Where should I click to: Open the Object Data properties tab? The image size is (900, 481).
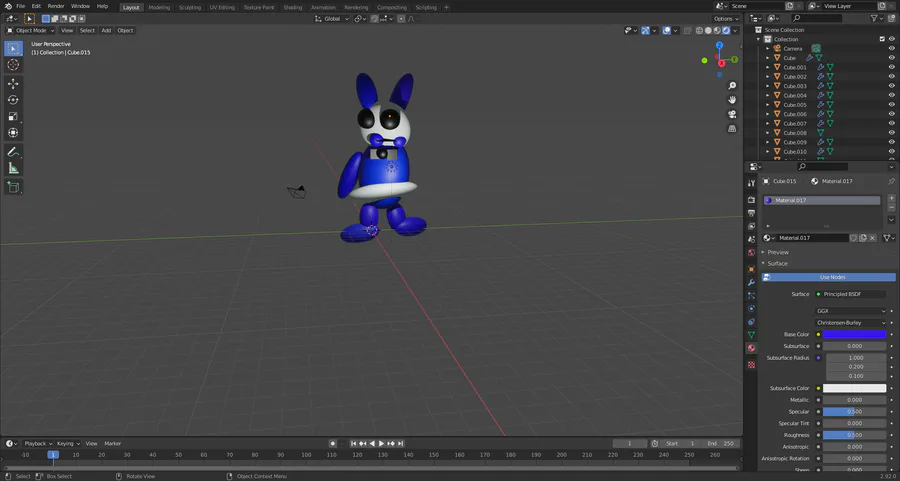[x=751, y=335]
